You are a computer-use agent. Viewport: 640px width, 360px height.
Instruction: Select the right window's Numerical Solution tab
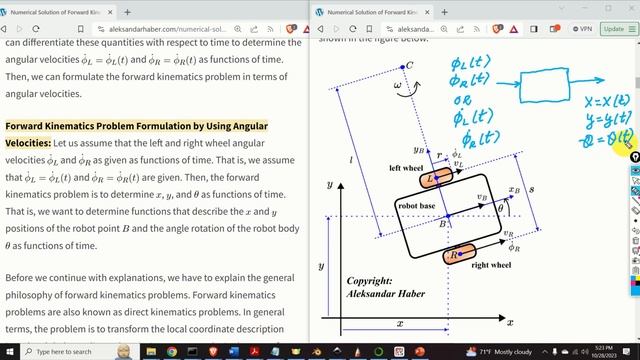point(372,12)
